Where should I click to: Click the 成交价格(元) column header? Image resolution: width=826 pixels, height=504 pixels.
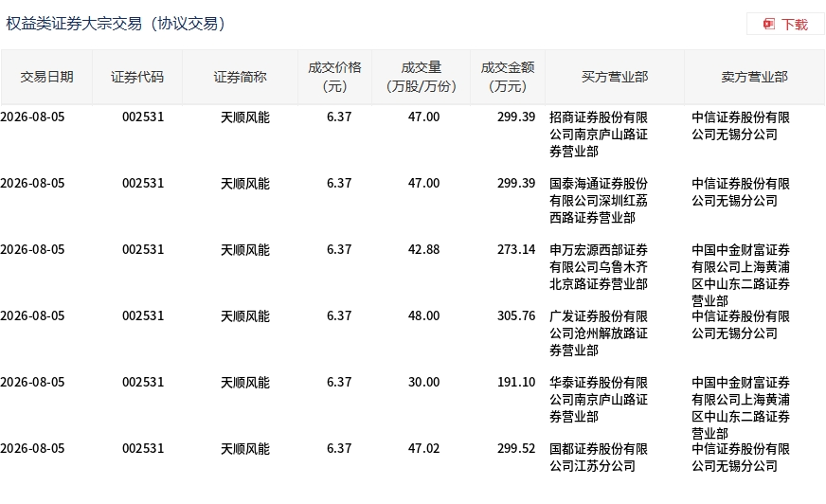[x=334, y=77]
